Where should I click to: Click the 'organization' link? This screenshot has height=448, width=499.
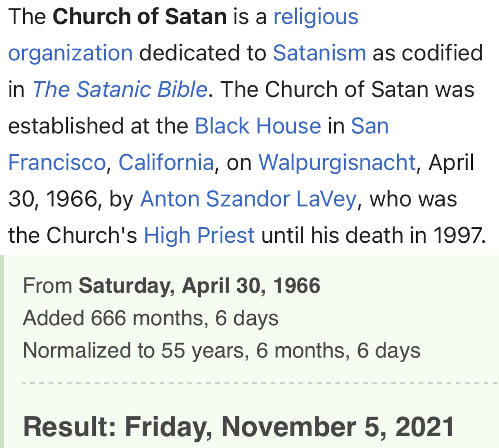[x=70, y=53]
